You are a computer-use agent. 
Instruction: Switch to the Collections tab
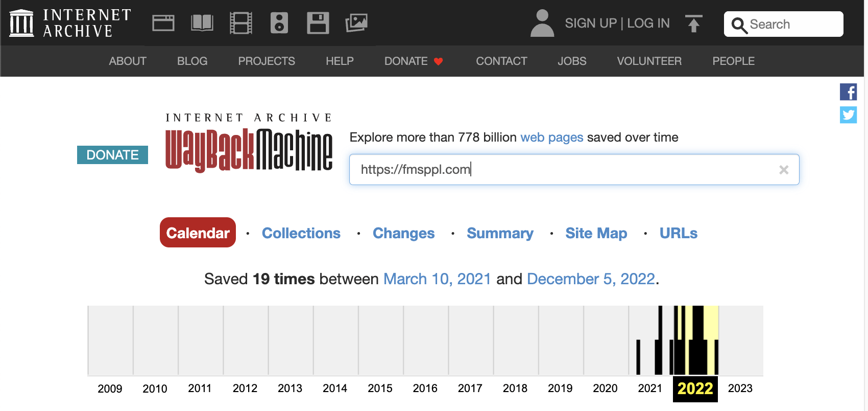pyautogui.click(x=301, y=233)
